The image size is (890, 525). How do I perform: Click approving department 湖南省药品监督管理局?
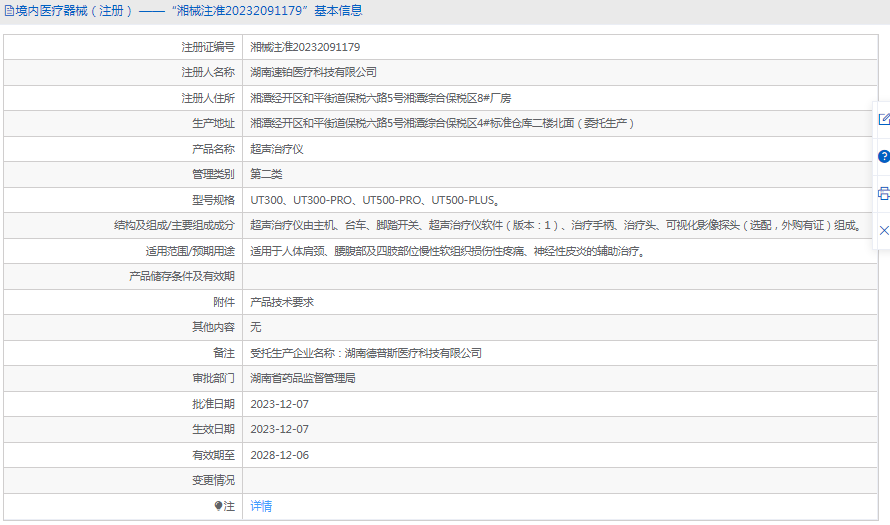(x=303, y=378)
